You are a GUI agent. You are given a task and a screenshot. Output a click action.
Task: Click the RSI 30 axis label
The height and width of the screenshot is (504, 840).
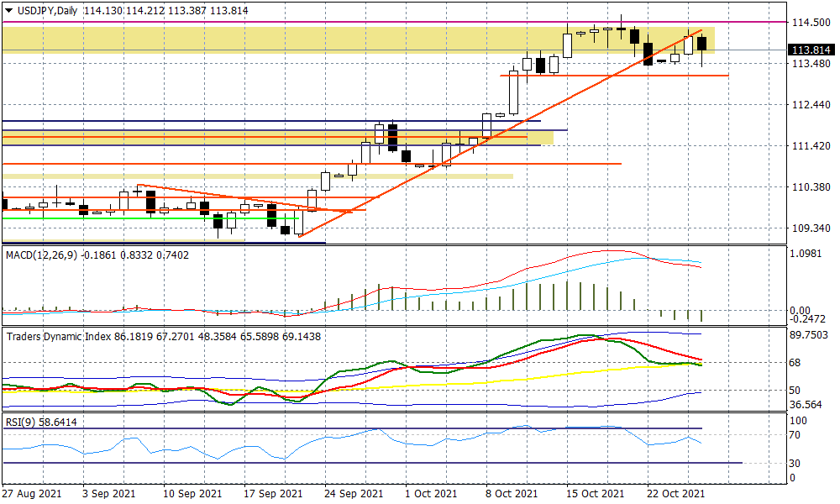(795, 464)
